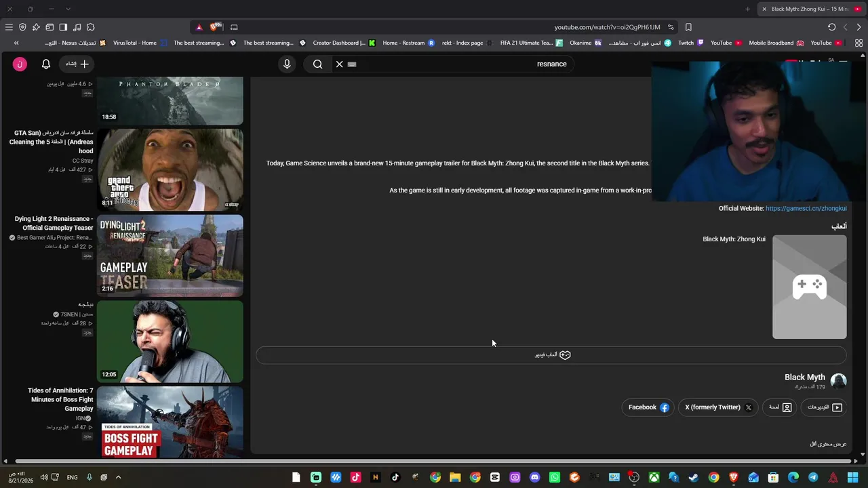868x488 pixels.
Task: Click the YouTube search magnifier button
Action: tap(317, 64)
